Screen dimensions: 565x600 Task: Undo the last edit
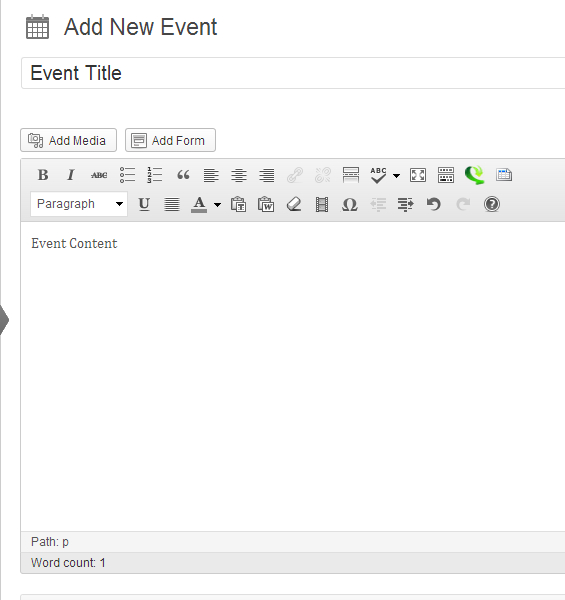coord(433,204)
